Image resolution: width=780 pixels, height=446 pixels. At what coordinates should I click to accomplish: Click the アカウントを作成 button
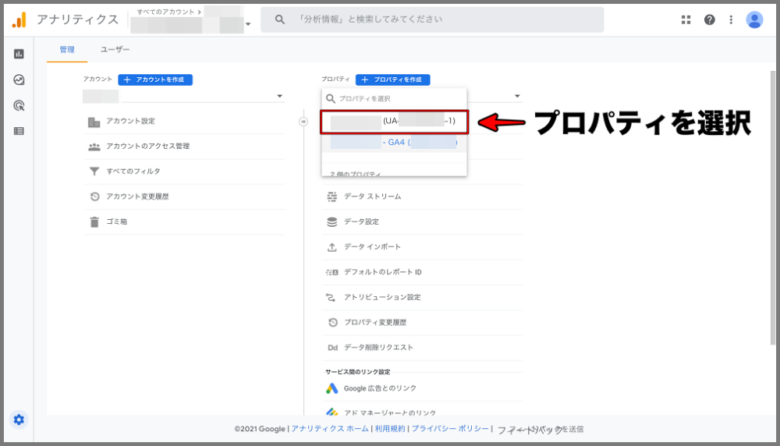click(x=155, y=80)
